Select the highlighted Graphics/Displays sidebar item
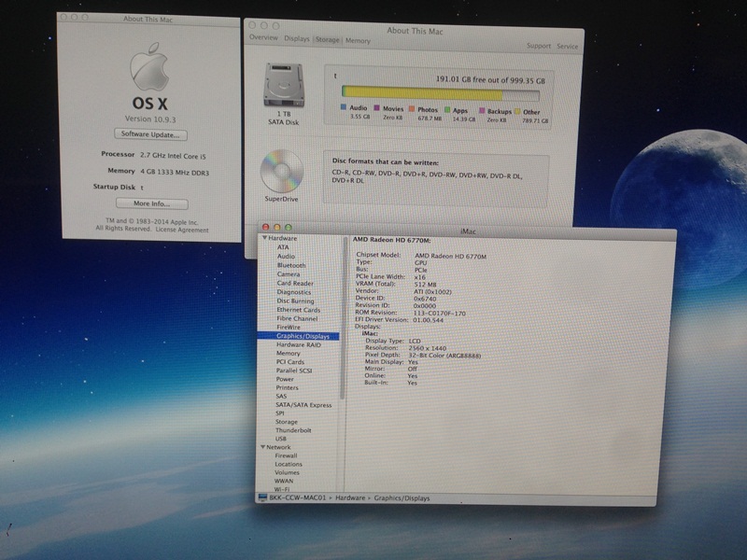This screenshot has width=747, height=560. tap(298, 336)
